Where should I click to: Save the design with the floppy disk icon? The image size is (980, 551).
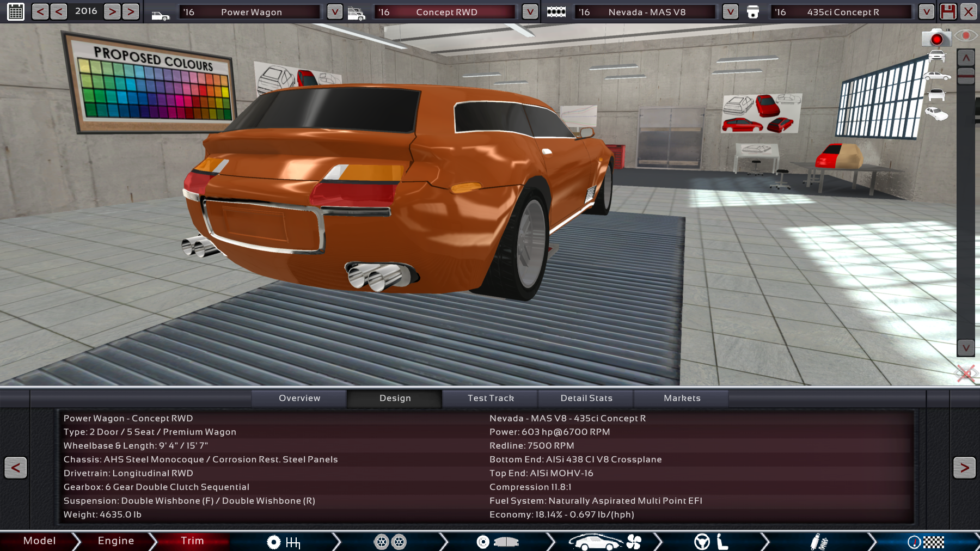[948, 11]
